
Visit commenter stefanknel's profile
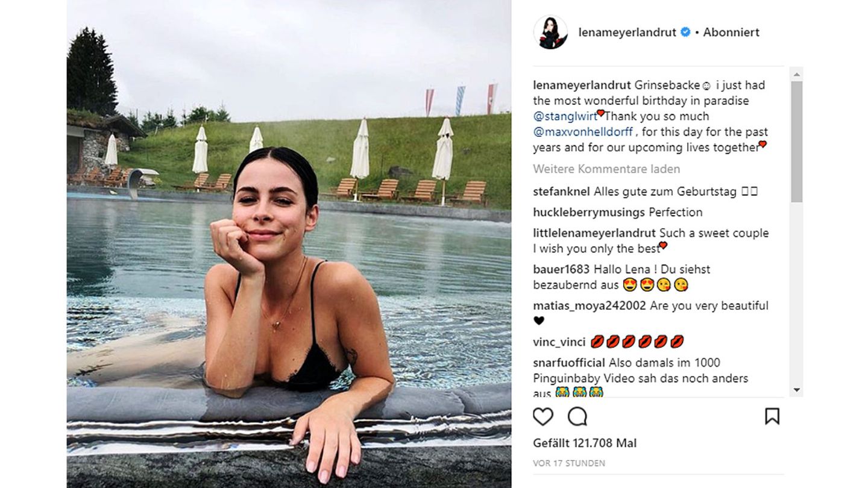562,192
